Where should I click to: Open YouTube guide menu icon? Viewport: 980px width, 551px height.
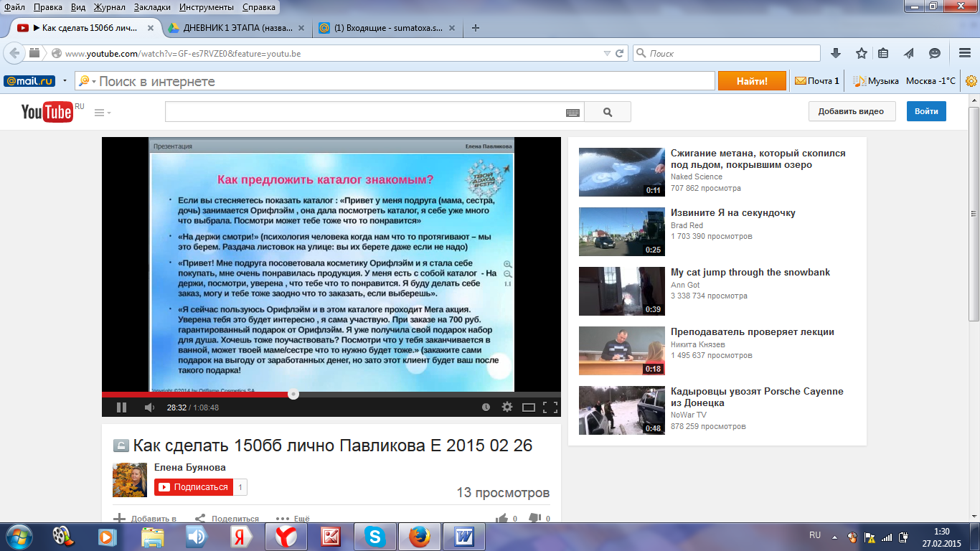point(103,113)
